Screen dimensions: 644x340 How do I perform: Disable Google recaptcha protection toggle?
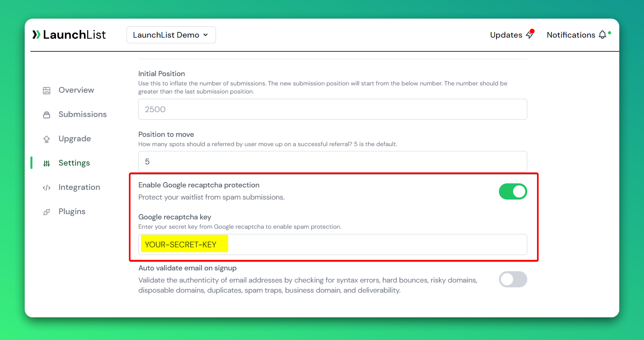513,191
